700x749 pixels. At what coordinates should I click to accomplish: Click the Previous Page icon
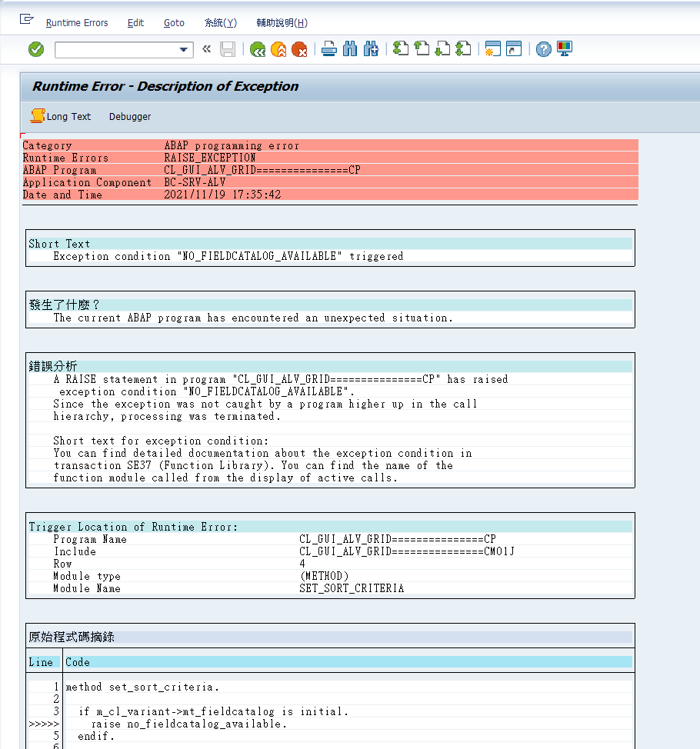click(x=422, y=49)
